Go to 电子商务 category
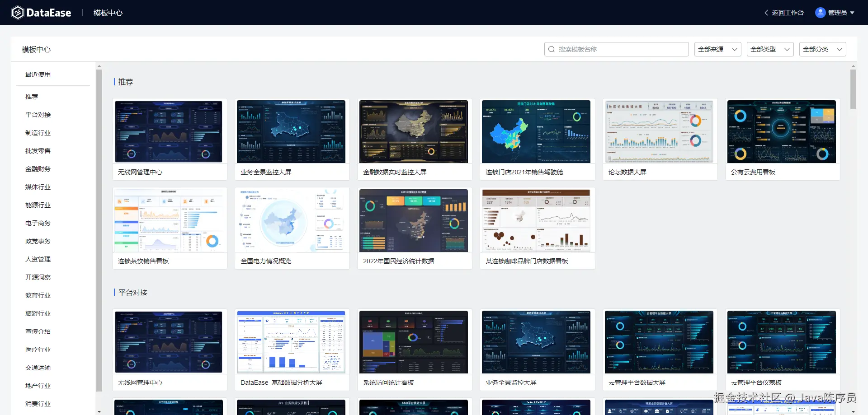The width and height of the screenshot is (868, 415). [38, 223]
